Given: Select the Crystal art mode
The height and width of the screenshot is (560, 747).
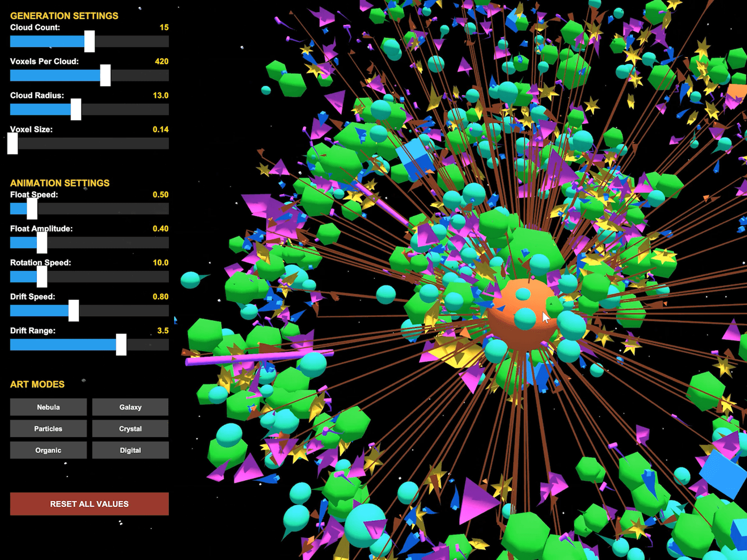Looking at the screenshot, I should pyautogui.click(x=130, y=429).
